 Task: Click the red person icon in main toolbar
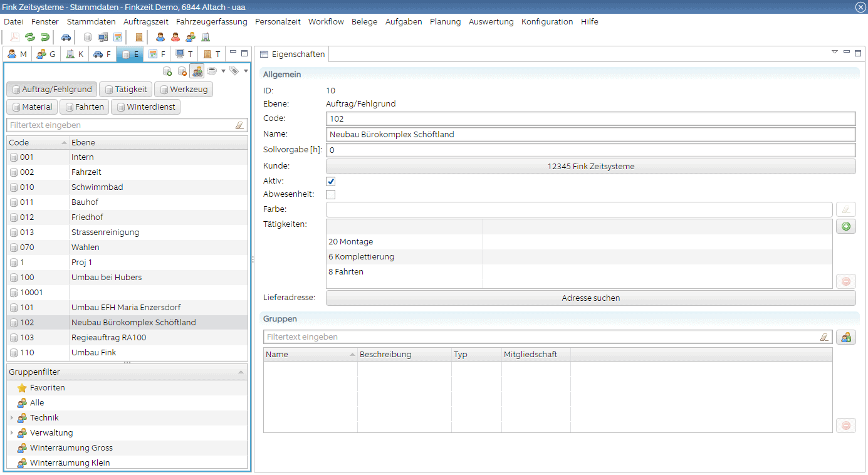175,37
